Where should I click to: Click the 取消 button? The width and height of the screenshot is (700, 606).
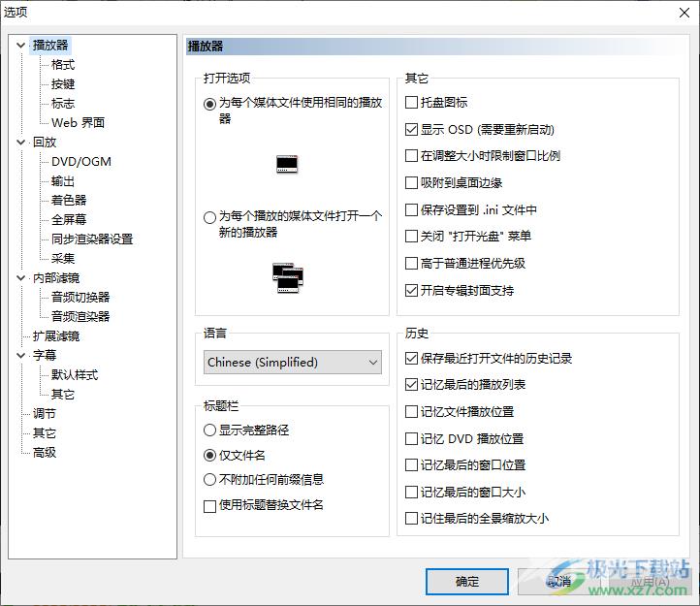pos(558,582)
